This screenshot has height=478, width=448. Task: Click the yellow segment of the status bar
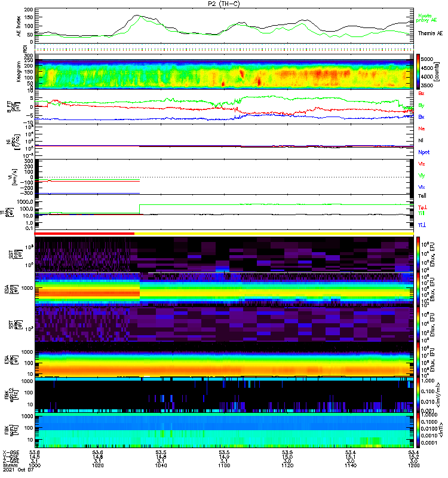(274, 234)
